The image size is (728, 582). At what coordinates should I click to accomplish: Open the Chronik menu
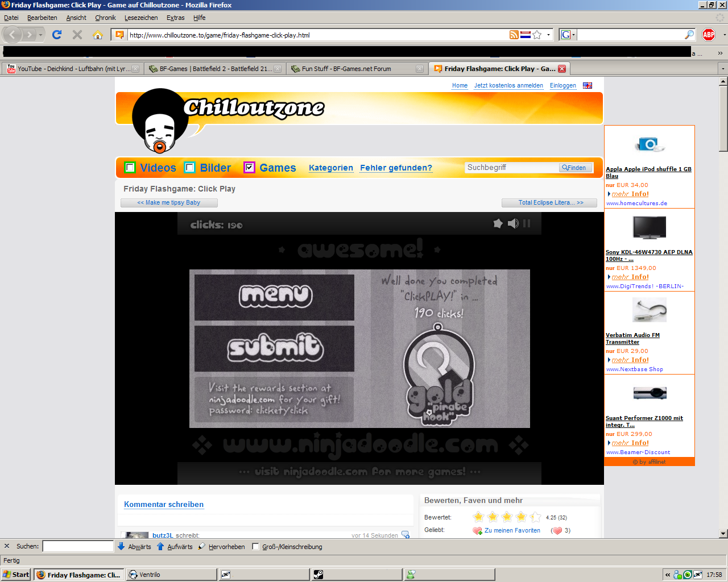pos(105,18)
